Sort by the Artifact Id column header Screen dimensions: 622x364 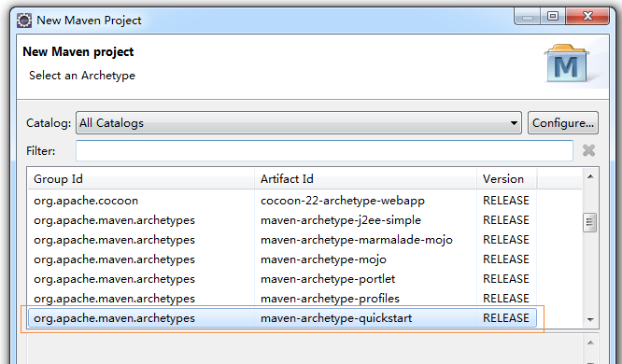click(365, 179)
